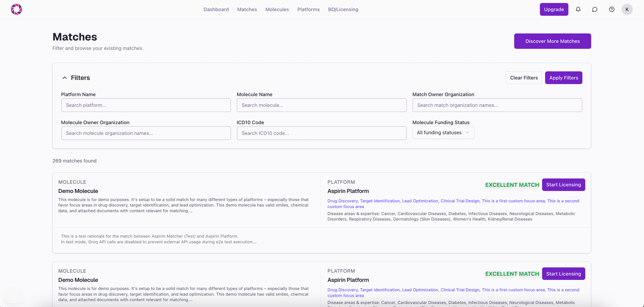Screen dimensions: 644x307
Task: Open the help question mark icon
Action: point(611,9)
